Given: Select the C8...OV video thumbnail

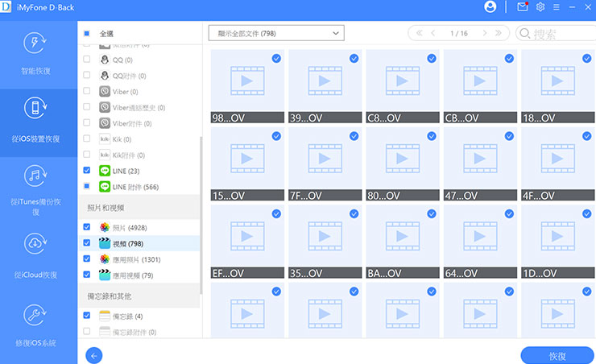Looking at the screenshot, I should click(x=403, y=86).
